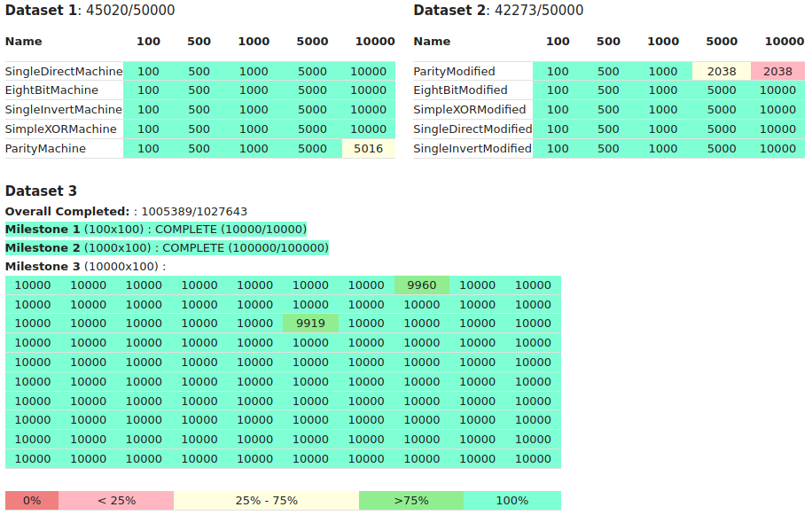Click the Dataset 3 heading
The height and width of the screenshot is (515, 812).
(x=41, y=191)
